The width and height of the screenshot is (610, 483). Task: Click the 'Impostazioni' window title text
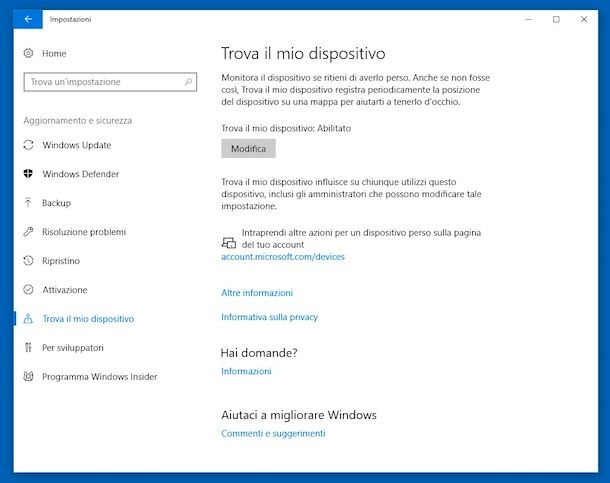click(x=70, y=19)
